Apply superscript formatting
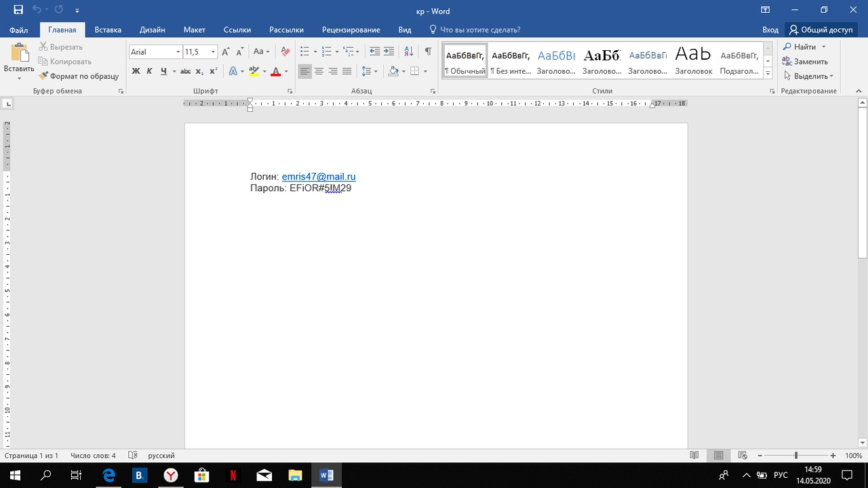The height and width of the screenshot is (488, 868). pos(213,71)
